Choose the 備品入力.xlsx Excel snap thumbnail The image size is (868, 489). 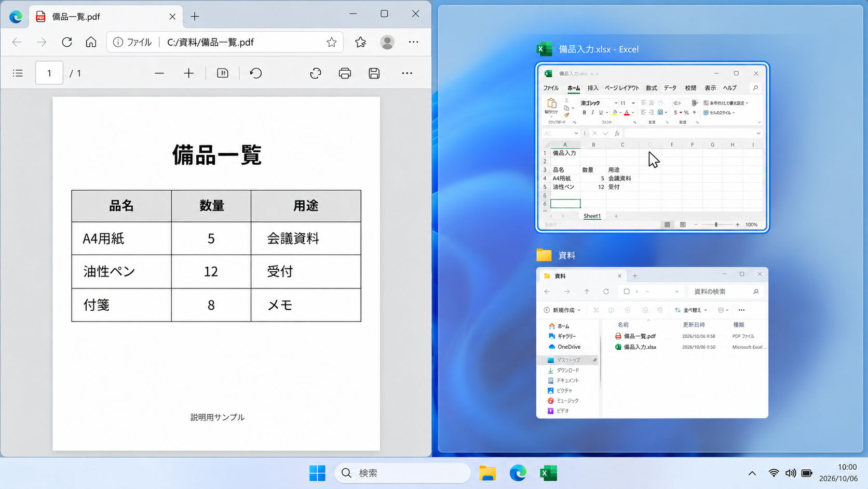click(652, 147)
